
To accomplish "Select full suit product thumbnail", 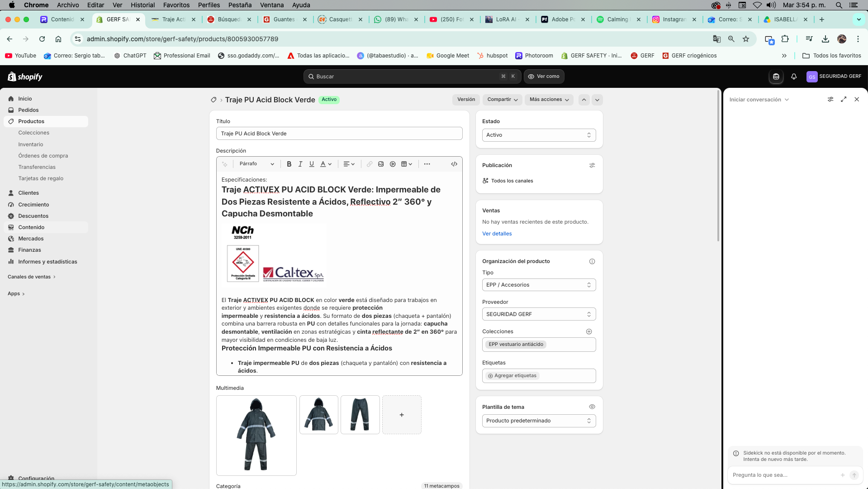I will (256, 436).
